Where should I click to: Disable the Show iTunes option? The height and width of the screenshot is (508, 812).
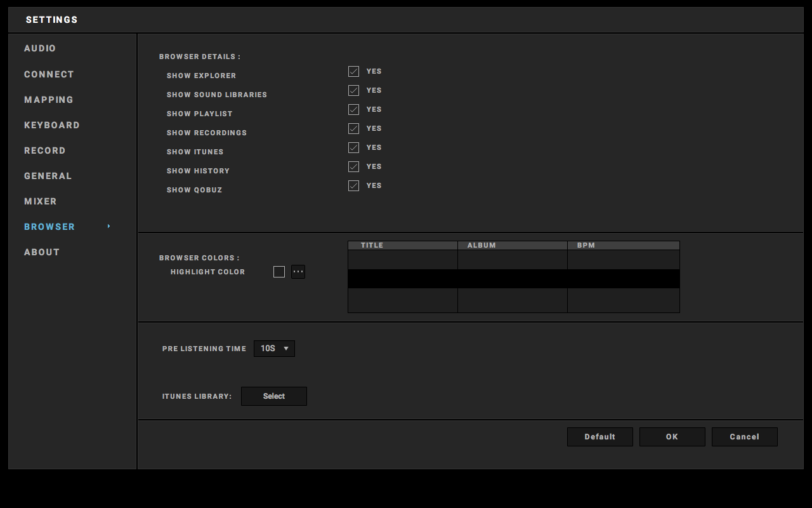coord(353,147)
